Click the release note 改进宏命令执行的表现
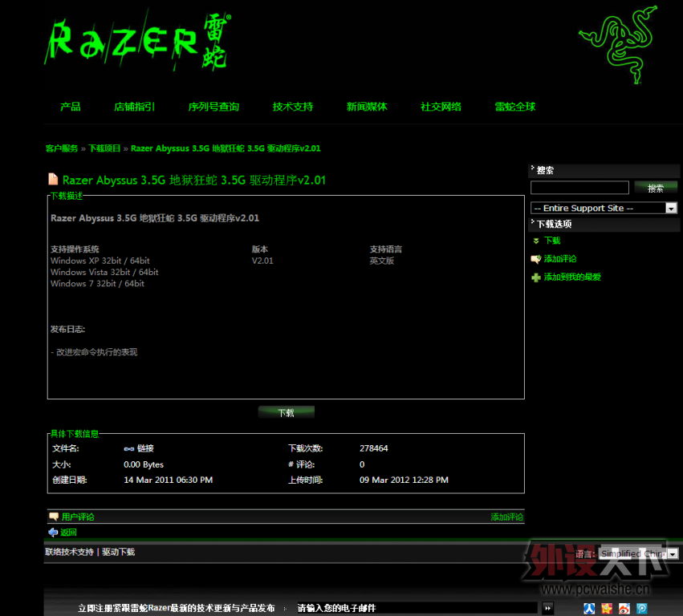This screenshot has width=683, height=616. click(x=96, y=352)
